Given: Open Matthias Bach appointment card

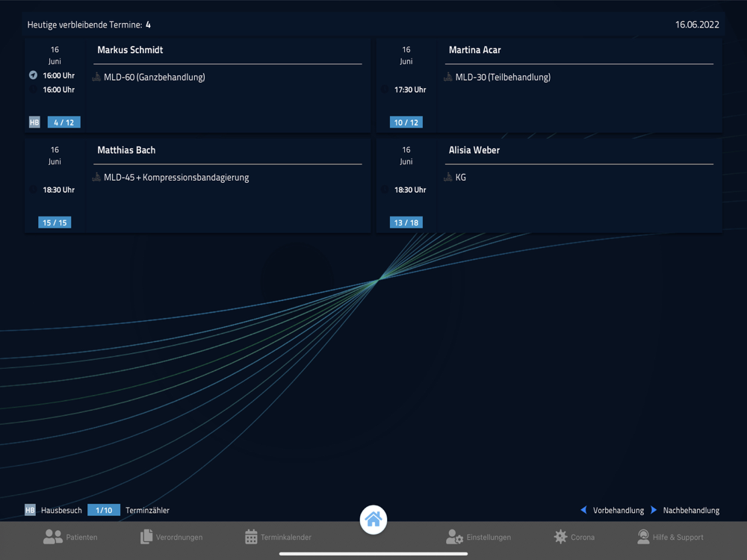Looking at the screenshot, I should (x=198, y=185).
